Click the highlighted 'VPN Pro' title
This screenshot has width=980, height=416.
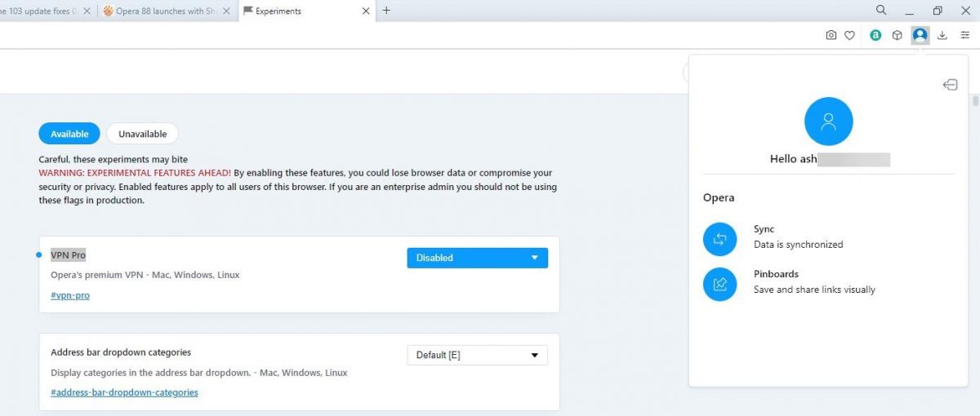(x=68, y=255)
